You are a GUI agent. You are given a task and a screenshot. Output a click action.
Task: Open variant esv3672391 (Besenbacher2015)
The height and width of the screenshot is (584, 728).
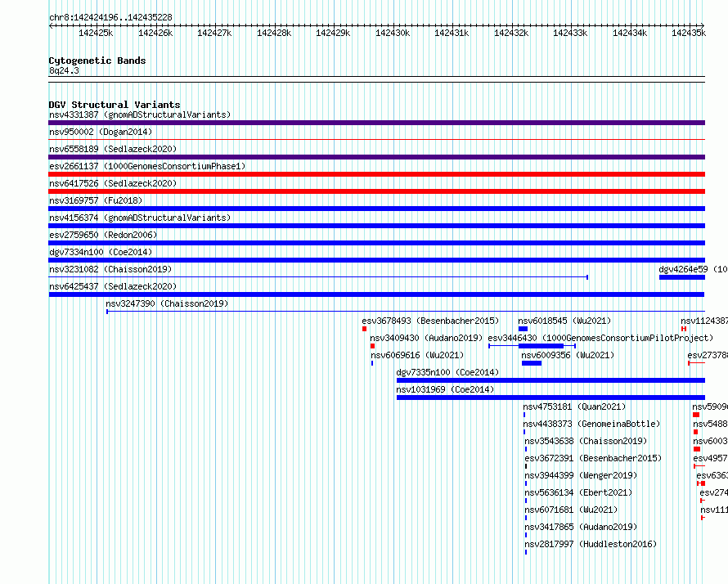pos(593,458)
